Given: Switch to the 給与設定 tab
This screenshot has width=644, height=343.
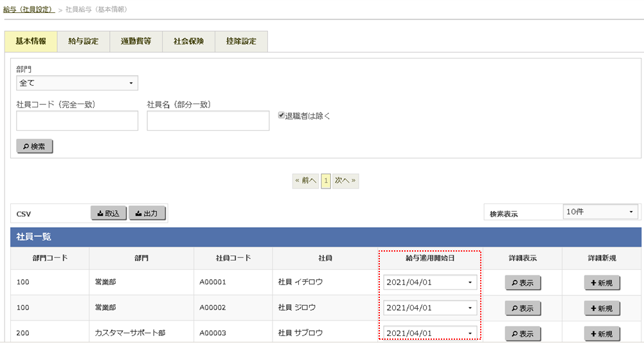Looking at the screenshot, I should point(83,41).
